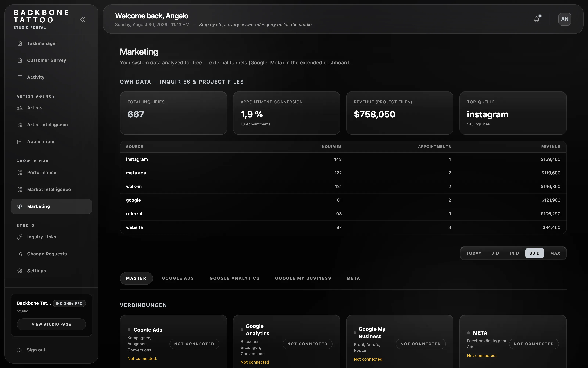Select the 7 D time range
Viewport: 588px width, 368px height.
(495, 253)
